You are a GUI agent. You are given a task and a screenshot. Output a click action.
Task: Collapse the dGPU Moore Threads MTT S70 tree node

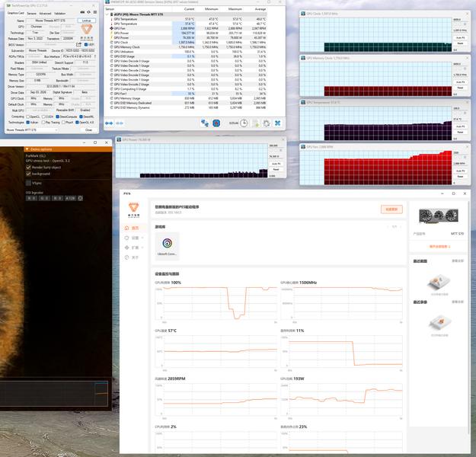pyautogui.click(x=107, y=14)
